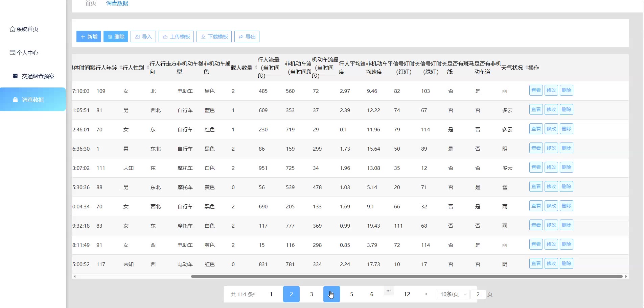
Task: Click the 导出 export button
Action: (x=247, y=36)
